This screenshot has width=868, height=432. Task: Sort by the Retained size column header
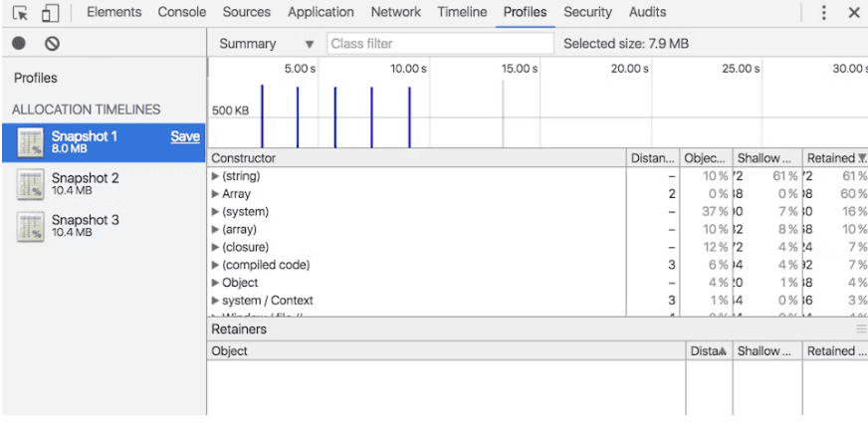coord(832,158)
